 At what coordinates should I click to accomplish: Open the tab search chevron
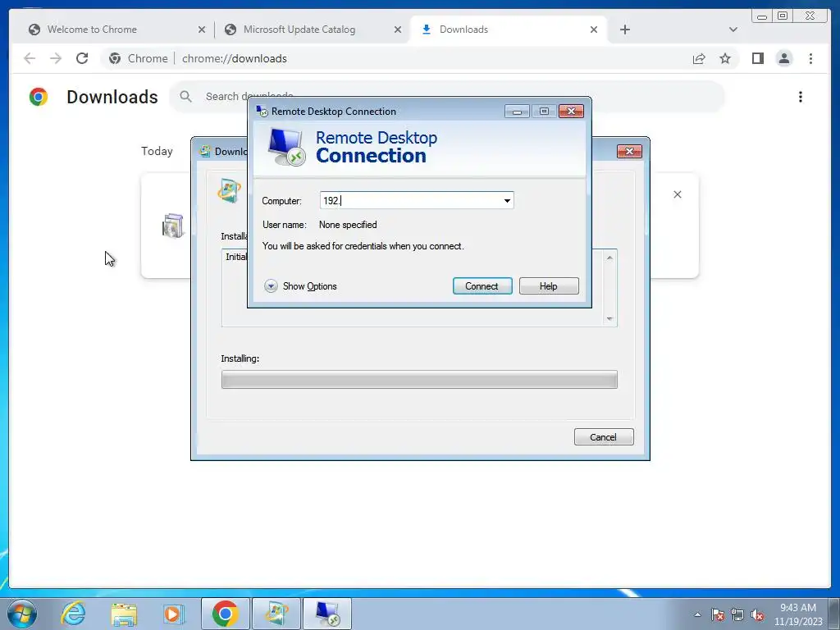click(x=733, y=30)
